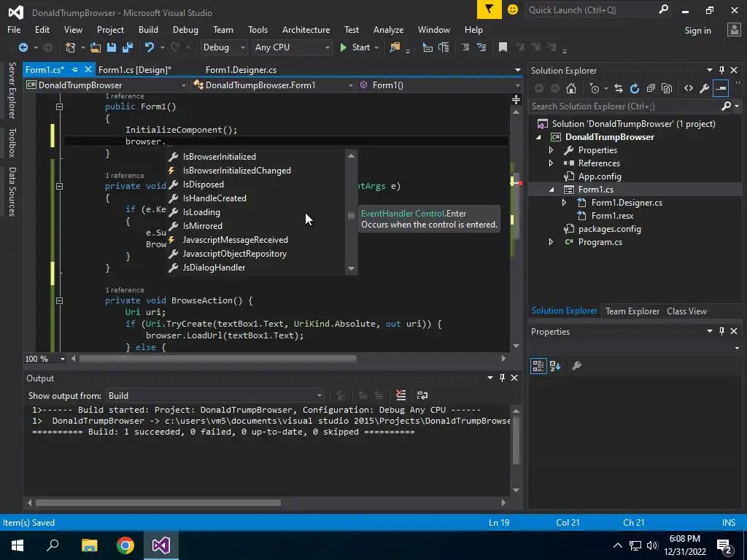Viewport: 747px width, 560px height.
Task: Switch to the Form1.Designer.cs editor tab
Action: point(241,69)
